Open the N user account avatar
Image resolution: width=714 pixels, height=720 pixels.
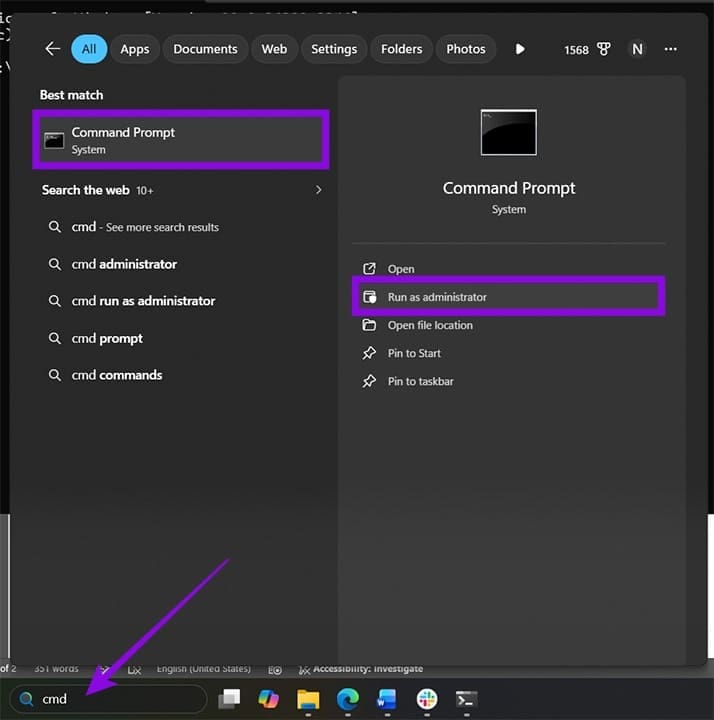(637, 49)
